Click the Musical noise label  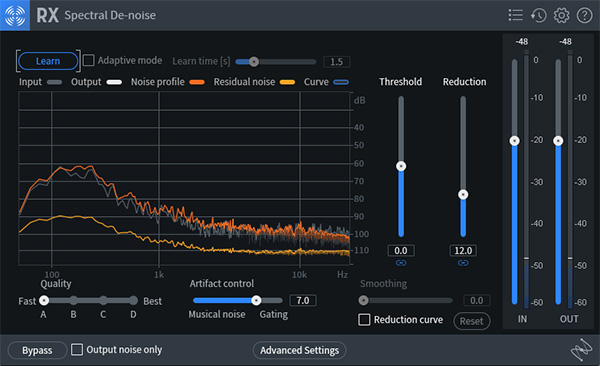pyautogui.click(x=217, y=314)
